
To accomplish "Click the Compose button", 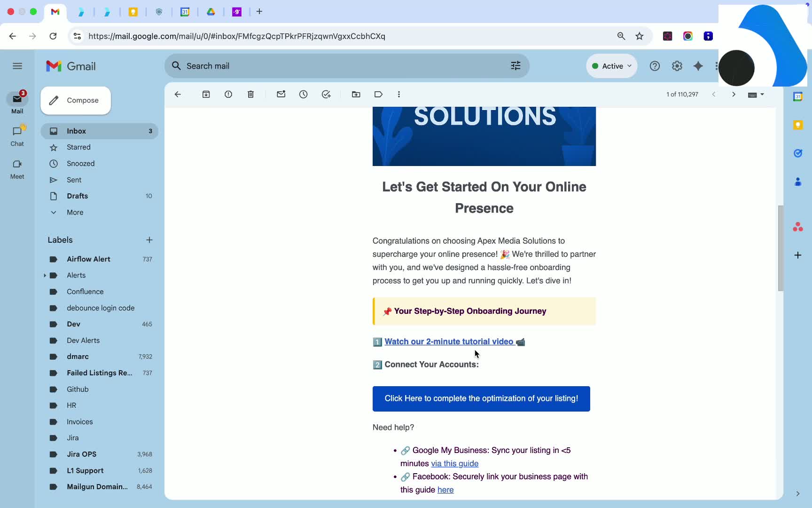I will click(x=76, y=100).
